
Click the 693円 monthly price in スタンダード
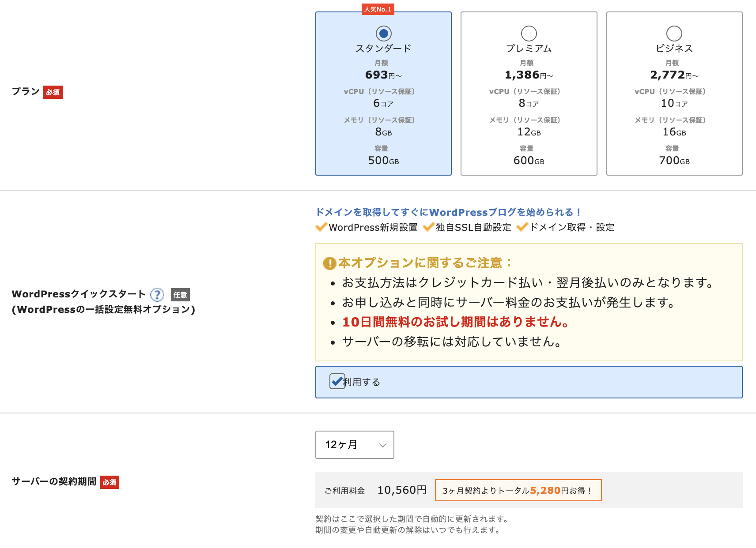pyautogui.click(x=383, y=75)
